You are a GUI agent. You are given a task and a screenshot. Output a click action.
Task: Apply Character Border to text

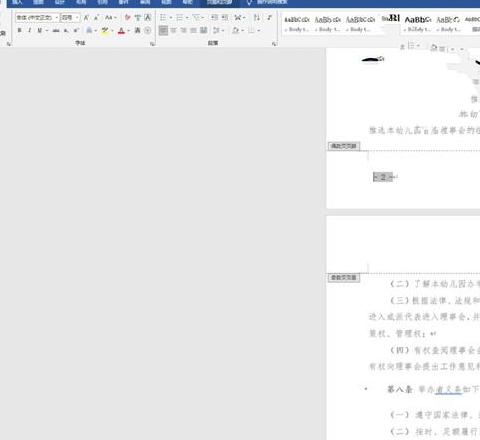tap(148, 17)
